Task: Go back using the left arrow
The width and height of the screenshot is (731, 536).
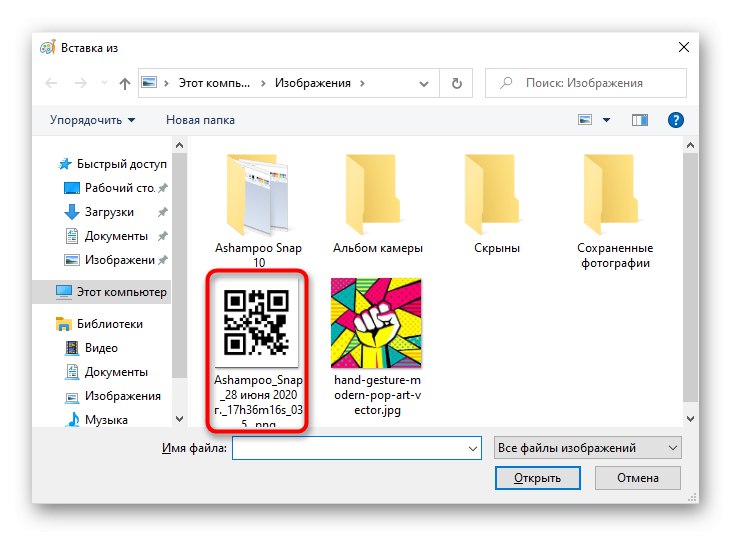Action: [51, 83]
